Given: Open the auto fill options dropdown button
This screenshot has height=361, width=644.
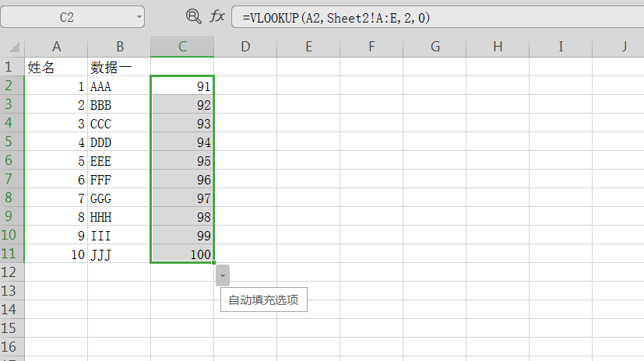Looking at the screenshot, I should tap(223, 275).
